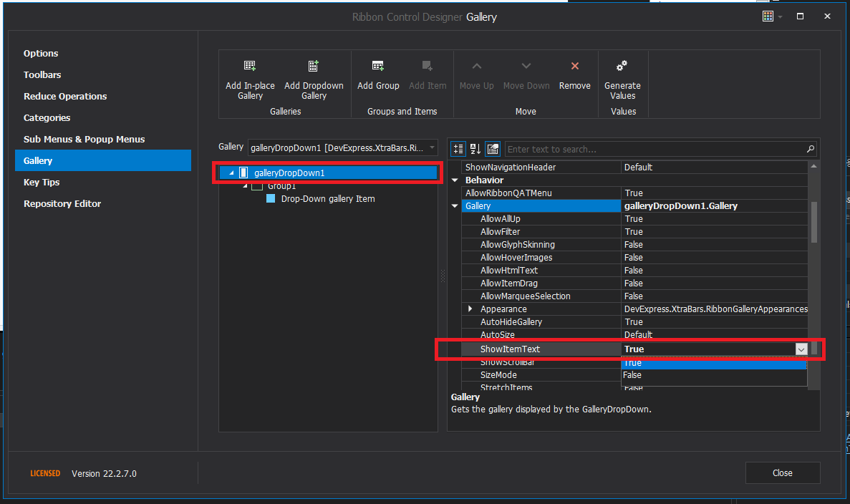The width and height of the screenshot is (850, 504).
Task: Select AllowHoverImages property row
Action: 634,258
